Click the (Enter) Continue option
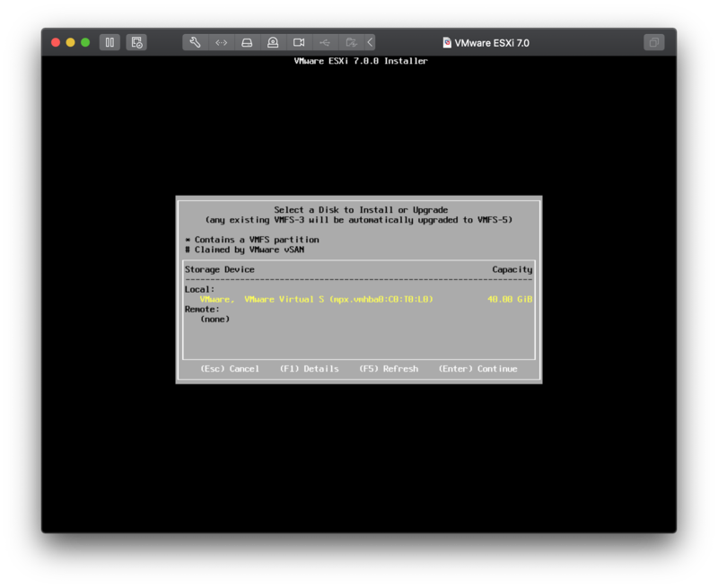Screen dimensions: 718x588 478,369
